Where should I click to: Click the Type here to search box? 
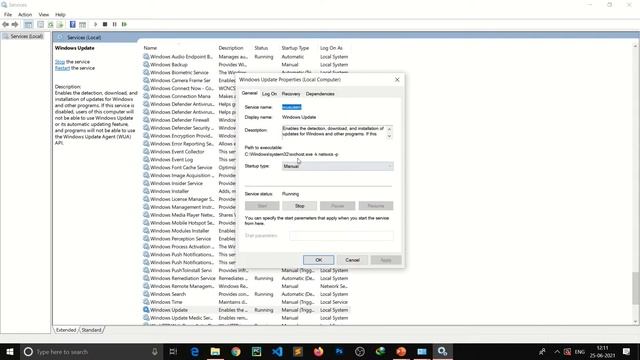tap(91, 351)
